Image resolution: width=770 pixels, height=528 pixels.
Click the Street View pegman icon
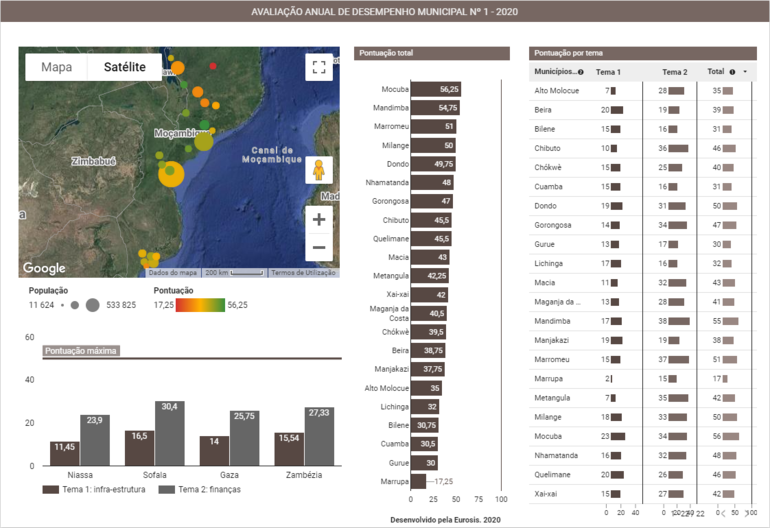[319, 169]
